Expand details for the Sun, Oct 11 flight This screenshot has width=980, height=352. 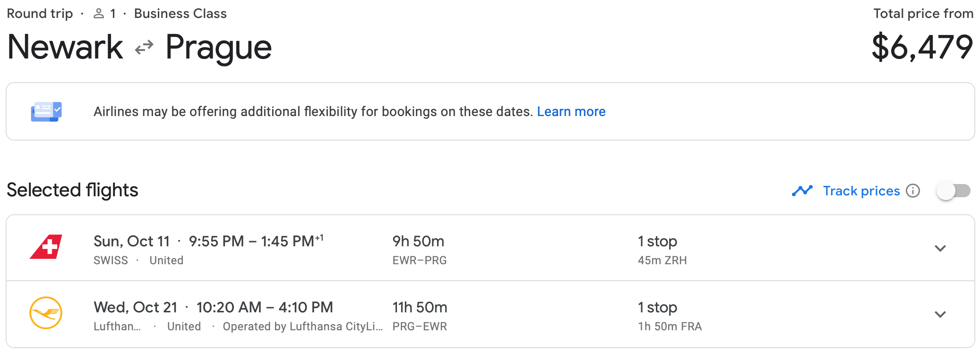941,248
